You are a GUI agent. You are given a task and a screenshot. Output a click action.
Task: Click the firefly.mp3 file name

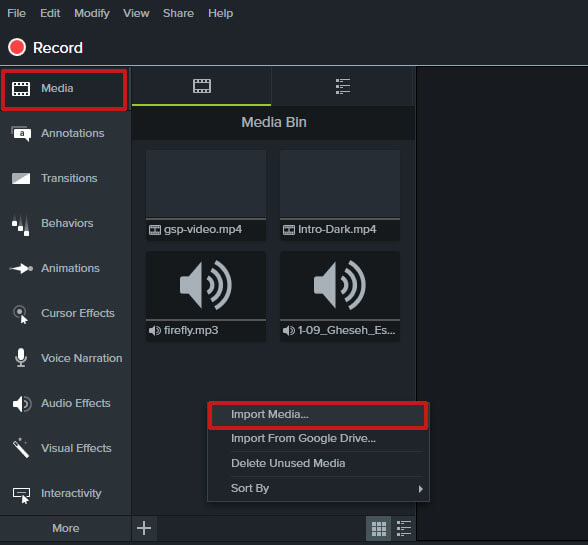tap(191, 330)
